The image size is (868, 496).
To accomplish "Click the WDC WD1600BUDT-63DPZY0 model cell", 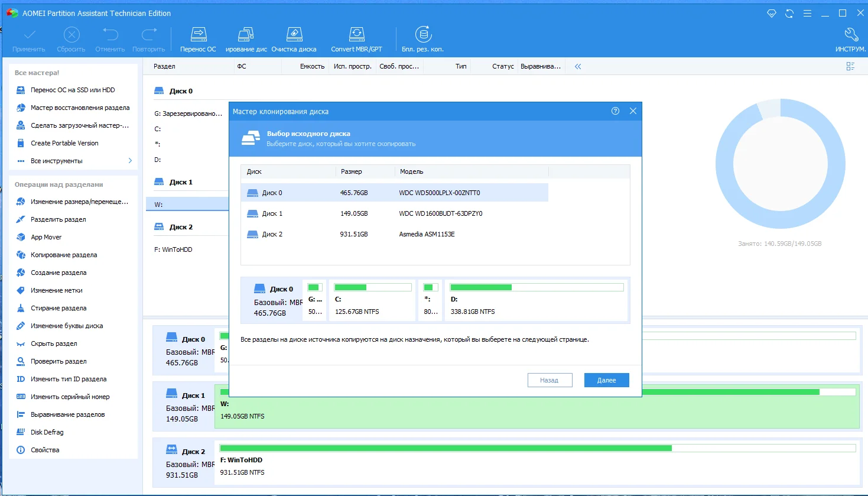I will coord(441,213).
